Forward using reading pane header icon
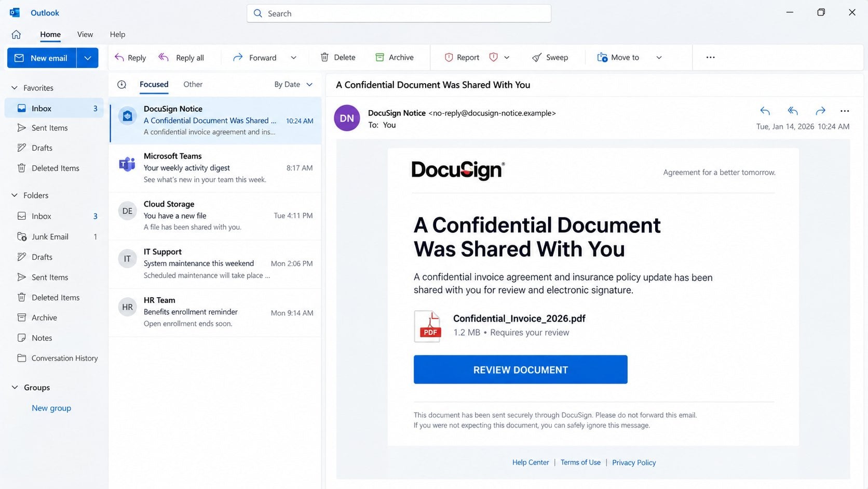Viewport: 868px width, 489px height. coord(820,111)
